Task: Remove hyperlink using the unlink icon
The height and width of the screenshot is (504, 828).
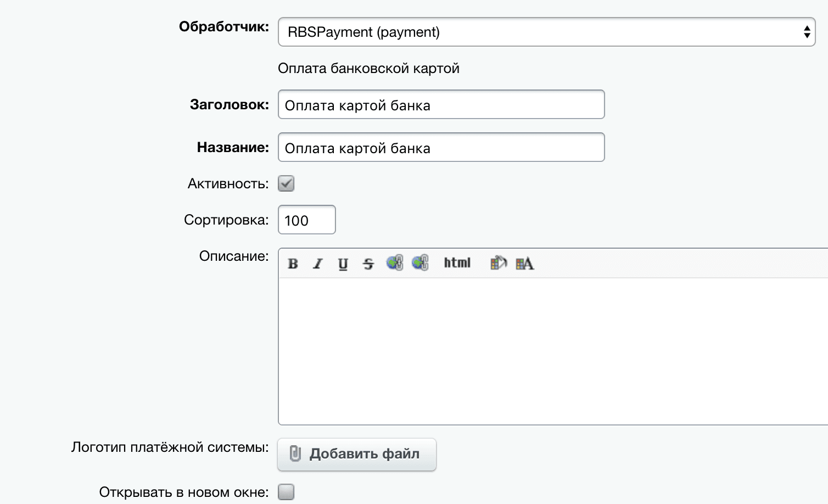Action: click(420, 263)
